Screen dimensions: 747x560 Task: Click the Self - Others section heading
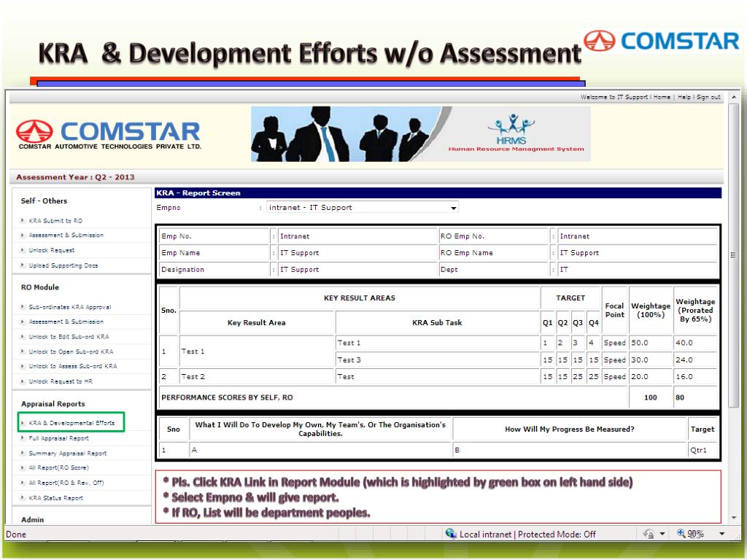44,201
